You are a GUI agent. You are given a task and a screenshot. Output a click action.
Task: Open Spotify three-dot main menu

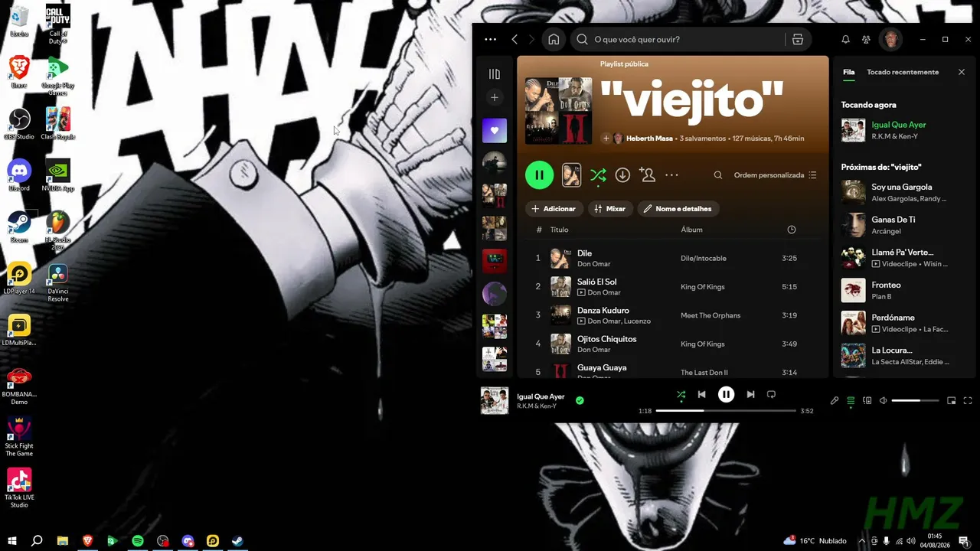click(x=491, y=39)
